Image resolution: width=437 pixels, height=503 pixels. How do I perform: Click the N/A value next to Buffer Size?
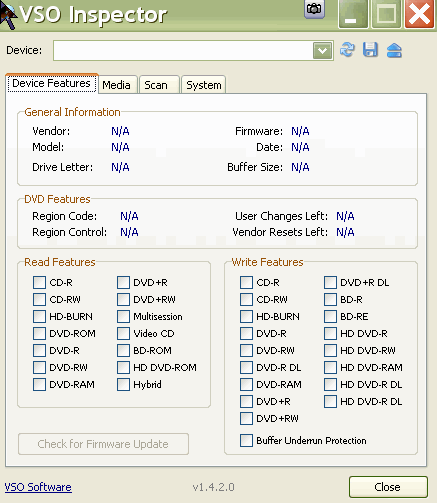pos(300,167)
